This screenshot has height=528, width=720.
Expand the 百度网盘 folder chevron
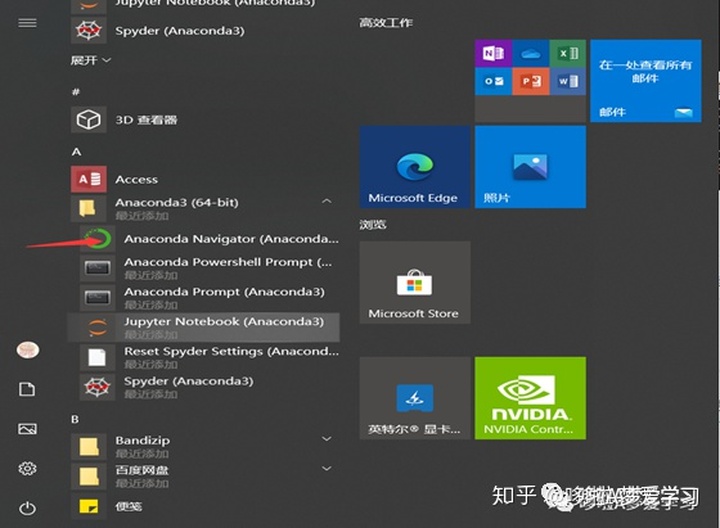[x=326, y=468]
